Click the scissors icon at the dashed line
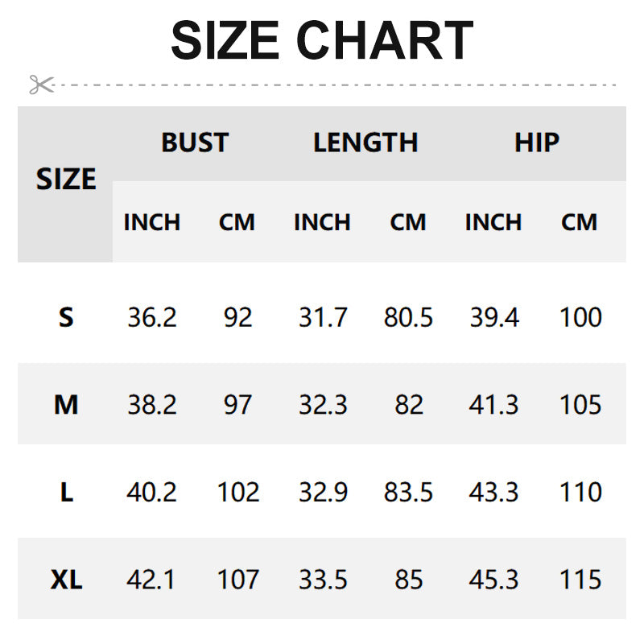Viewport: 644px width, 644px height. [x=41, y=84]
